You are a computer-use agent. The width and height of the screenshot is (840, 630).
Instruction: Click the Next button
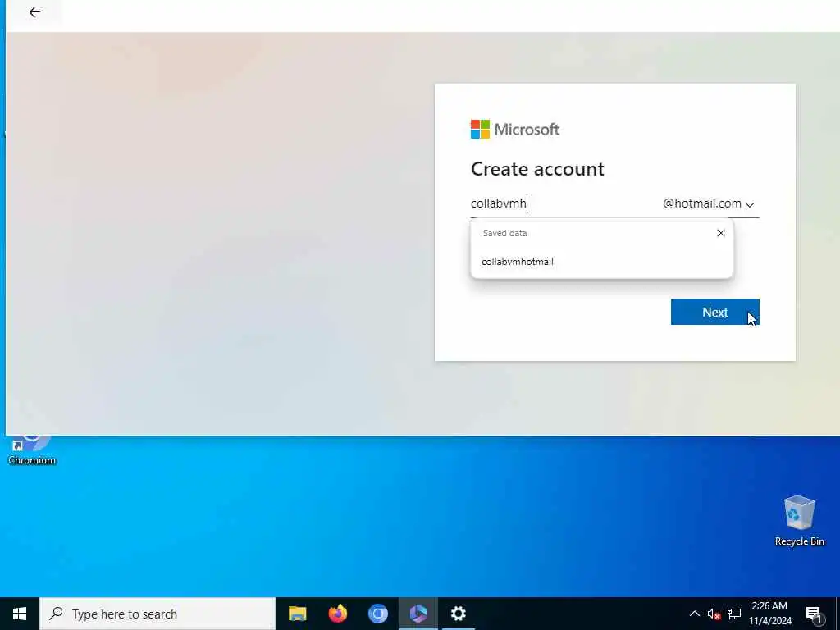point(714,312)
